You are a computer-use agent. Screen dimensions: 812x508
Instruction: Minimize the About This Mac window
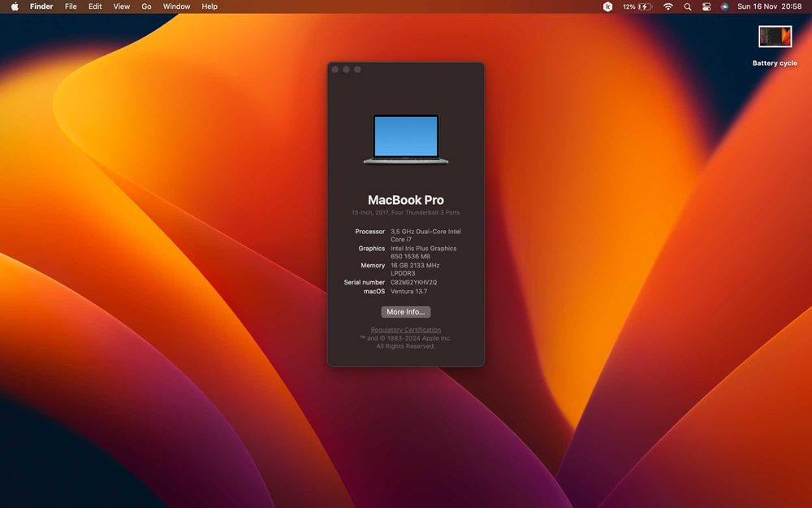pos(347,69)
